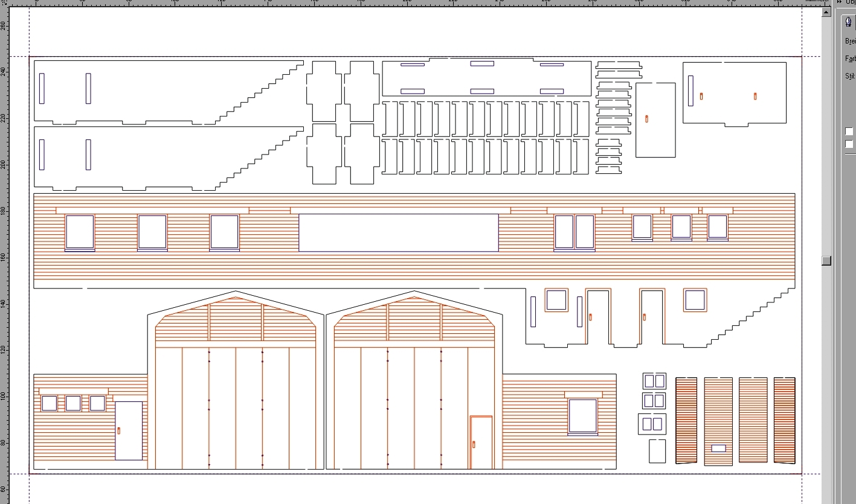Viewport: 856px width, 504px height.
Task: Click the Farbe label in the docker
Action: coord(850,59)
